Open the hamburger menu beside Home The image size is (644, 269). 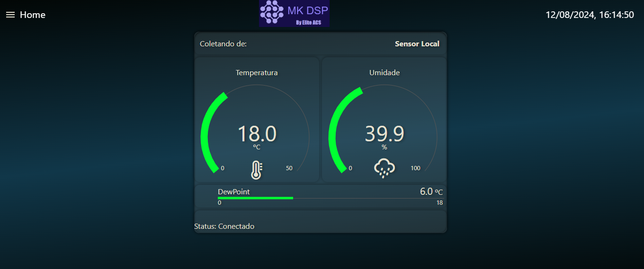pyautogui.click(x=10, y=15)
